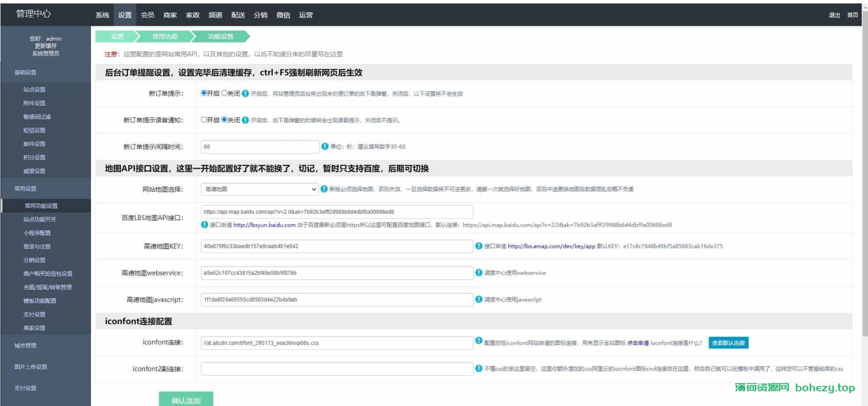Open 微信 top menu
Image resolution: width=868 pixels, height=406 pixels.
click(x=283, y=15)
